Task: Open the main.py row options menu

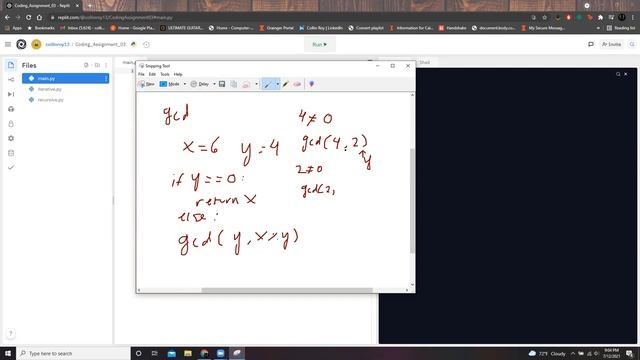Action: (x=106, y=78)
